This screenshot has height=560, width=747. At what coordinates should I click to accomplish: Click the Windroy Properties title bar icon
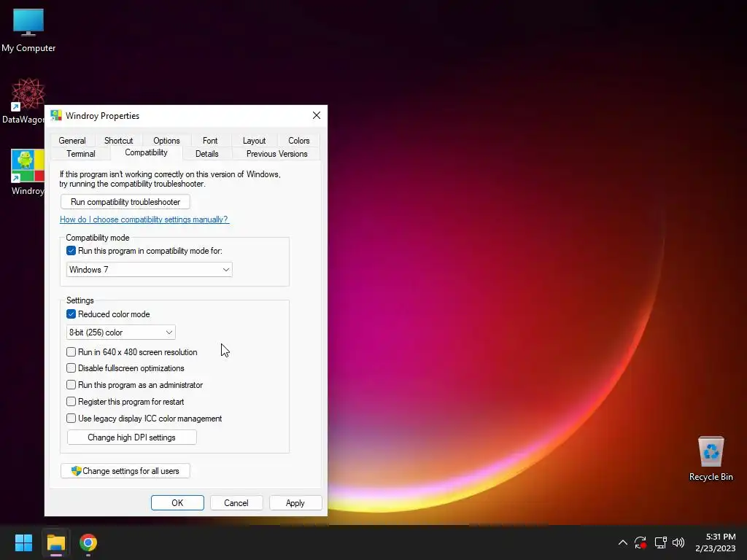[x=56, y=115]
